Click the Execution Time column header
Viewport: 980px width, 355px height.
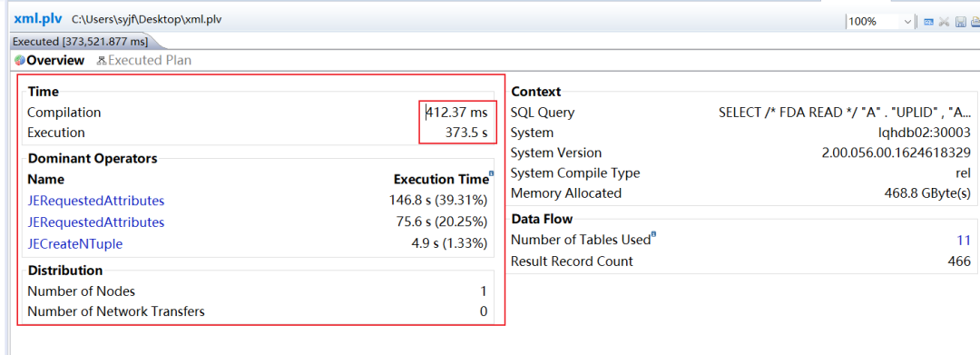pos(441,180)
